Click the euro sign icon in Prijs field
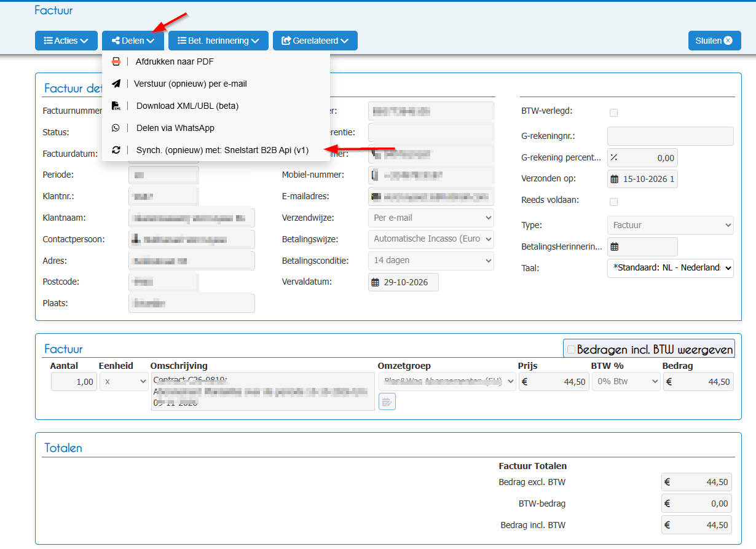 pos(525,382)
